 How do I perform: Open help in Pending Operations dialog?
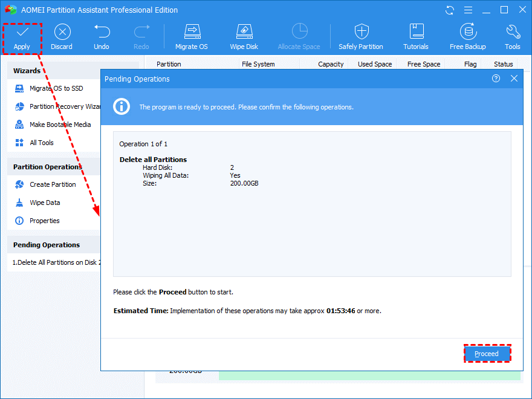pos(496,79)
